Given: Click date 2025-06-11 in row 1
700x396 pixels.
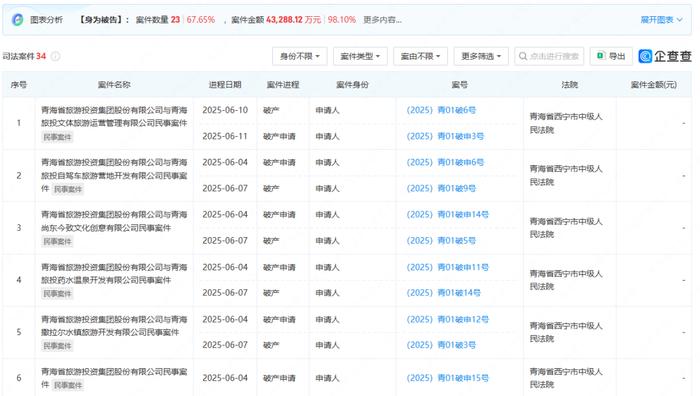Looking at the screenshot, I should coord(225,136).
